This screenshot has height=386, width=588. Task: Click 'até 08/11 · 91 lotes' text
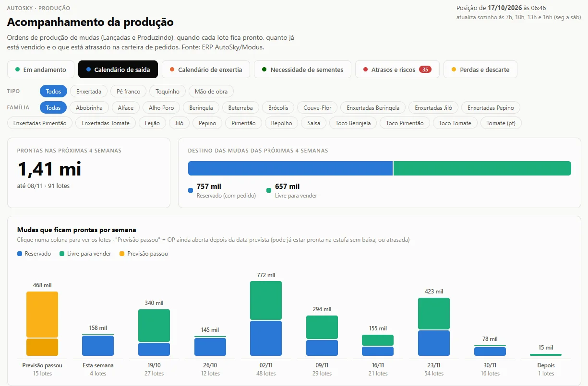(43, 186)
